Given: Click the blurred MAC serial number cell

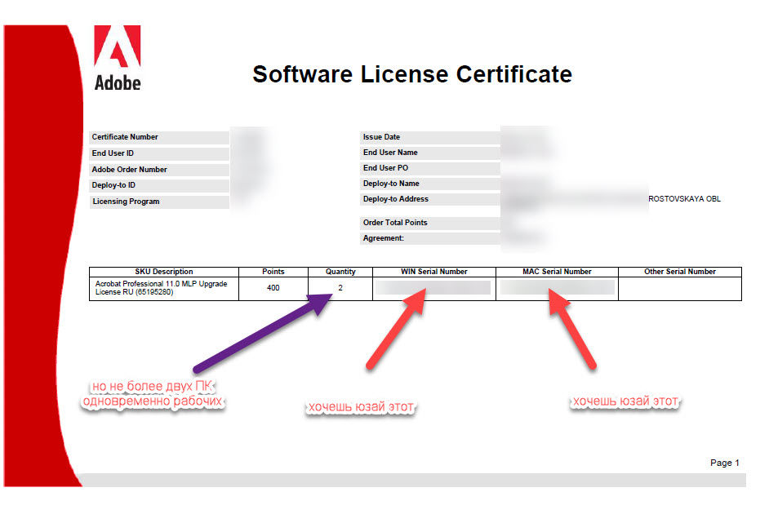Looking at the screenshot, I should [557, 288].
